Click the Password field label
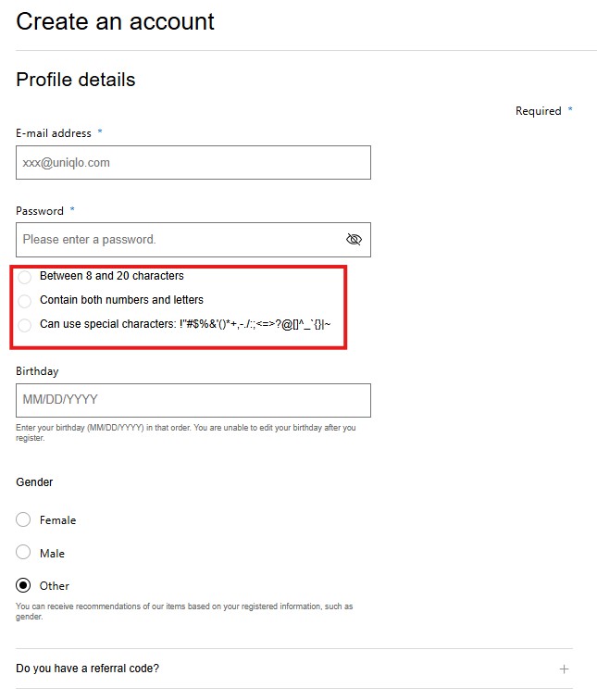The width and height of the screenshot is (597, 700). coord(40,211)
